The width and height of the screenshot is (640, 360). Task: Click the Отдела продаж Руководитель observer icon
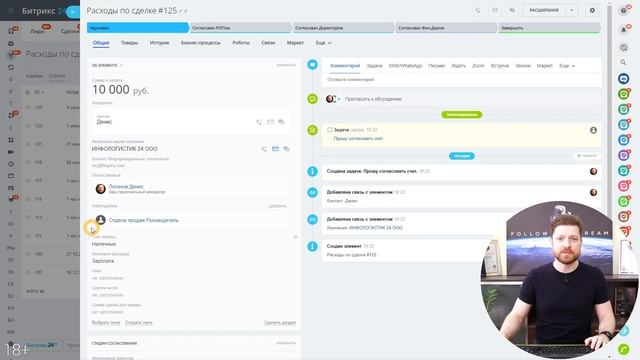[x=101, y=220]
